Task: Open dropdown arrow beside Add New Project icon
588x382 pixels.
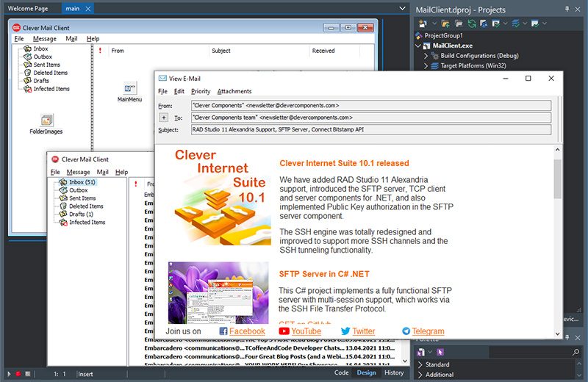Action: (434, 24)
